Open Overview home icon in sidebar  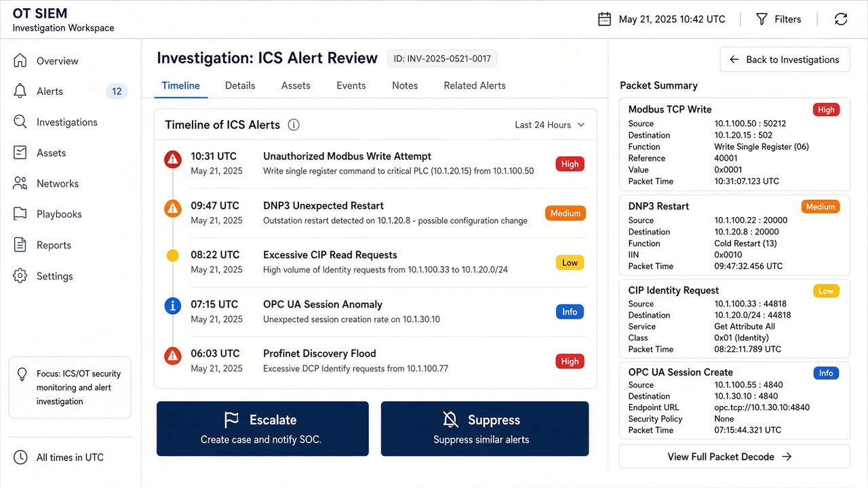[x=20, y=60]
